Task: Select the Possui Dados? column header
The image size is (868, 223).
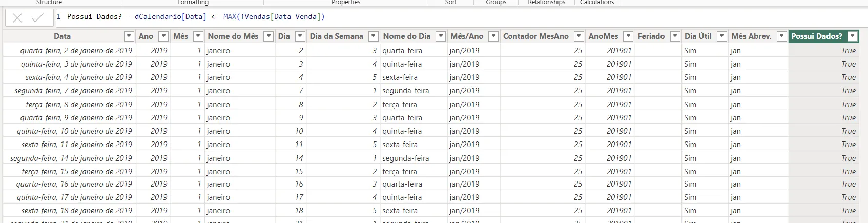Action: tap(816, 36)
